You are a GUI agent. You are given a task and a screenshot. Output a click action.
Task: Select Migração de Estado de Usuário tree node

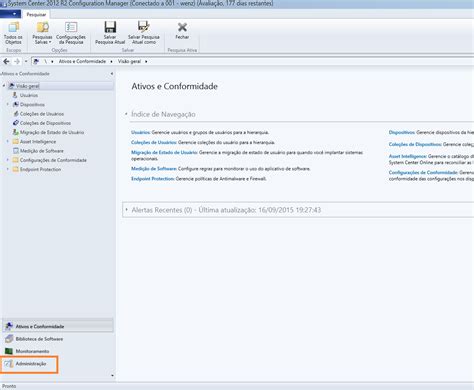point(52,132)
